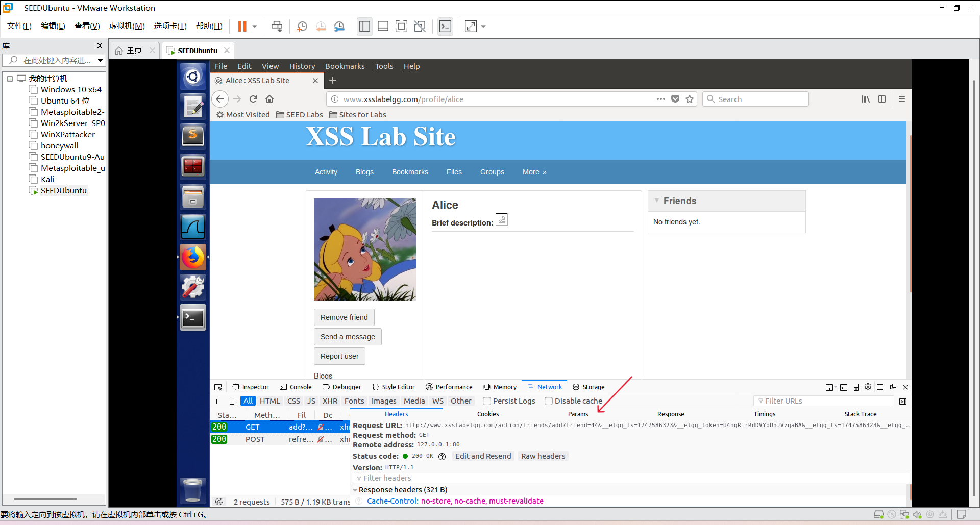Image resolution: width=980 pixels, height=525 pixels.
Task: Open the Terminal from the Ubuntu dock
Action: point(193,318)
